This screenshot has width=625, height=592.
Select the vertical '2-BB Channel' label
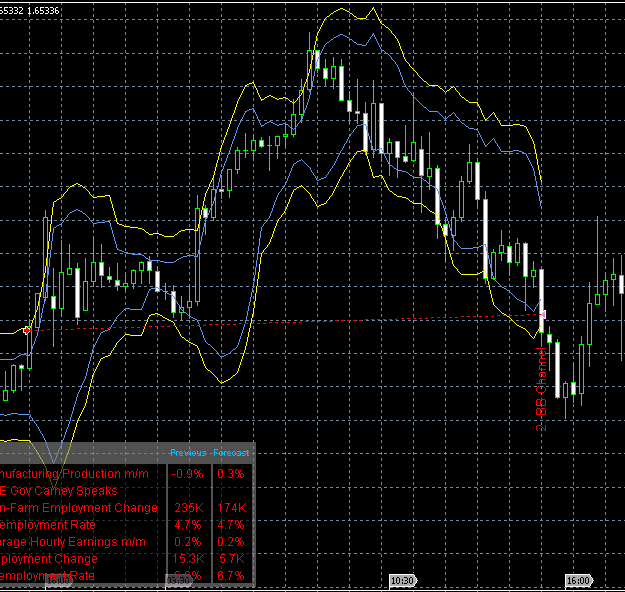point(541,389)
